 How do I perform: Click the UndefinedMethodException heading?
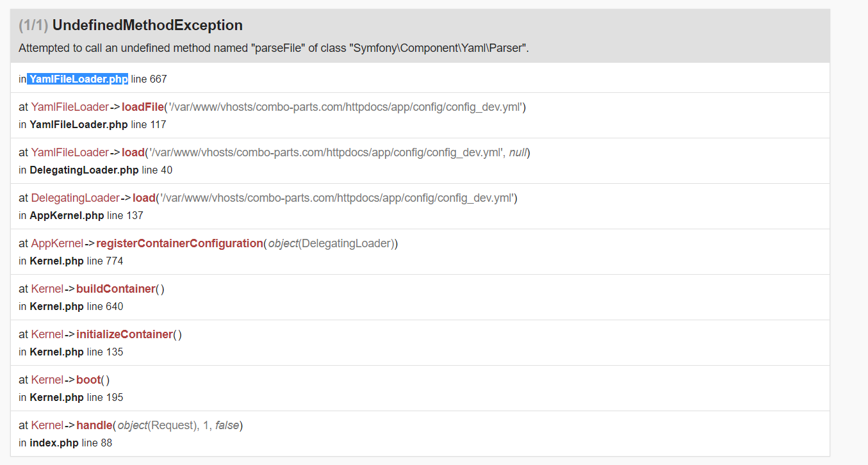coord(147,26)
